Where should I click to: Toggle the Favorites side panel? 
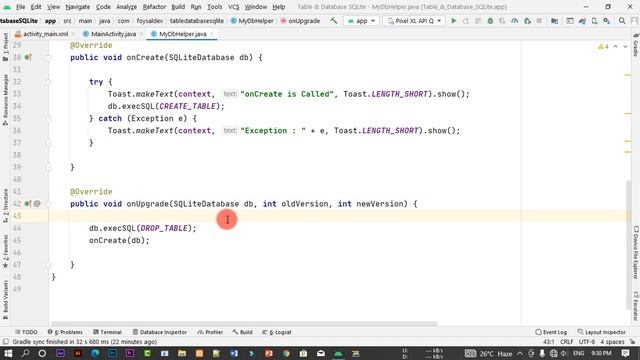(x=5, y=251)
